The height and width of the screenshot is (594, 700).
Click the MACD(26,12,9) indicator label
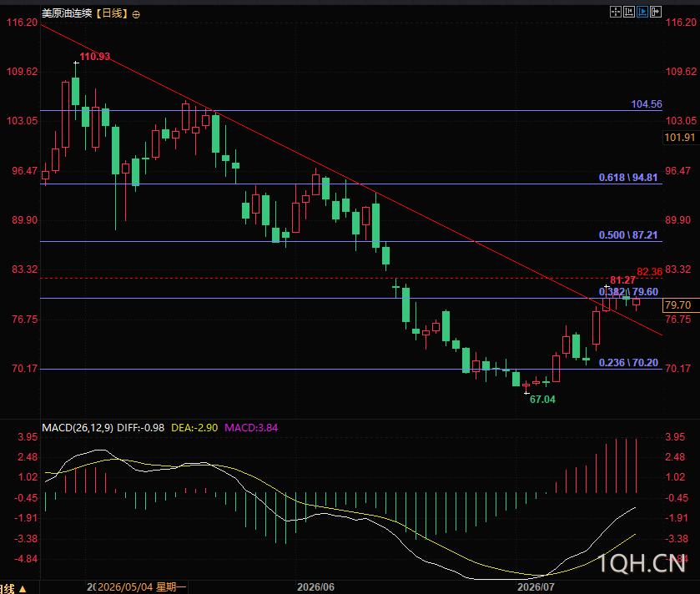78,427
